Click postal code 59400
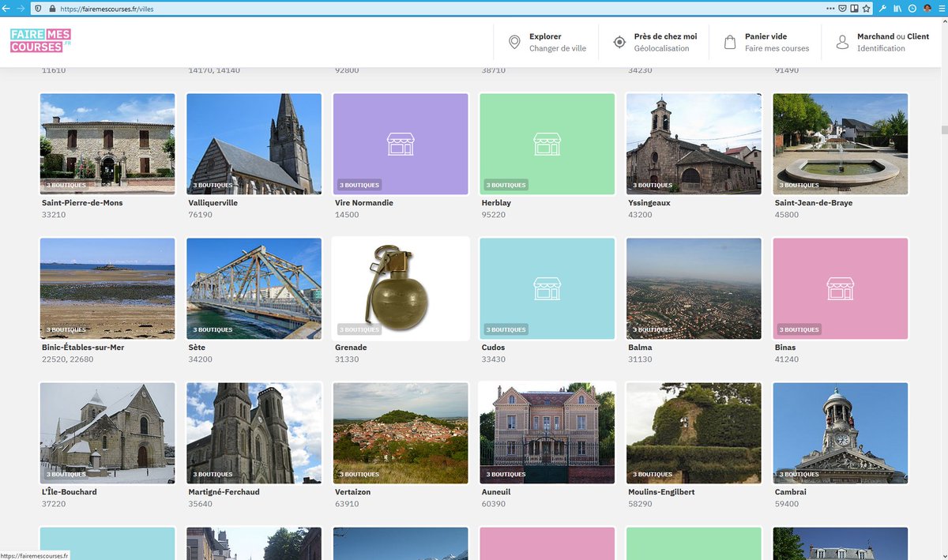Image resolution: width=948 pixels, height=560 pixels. tap(787, 504)
